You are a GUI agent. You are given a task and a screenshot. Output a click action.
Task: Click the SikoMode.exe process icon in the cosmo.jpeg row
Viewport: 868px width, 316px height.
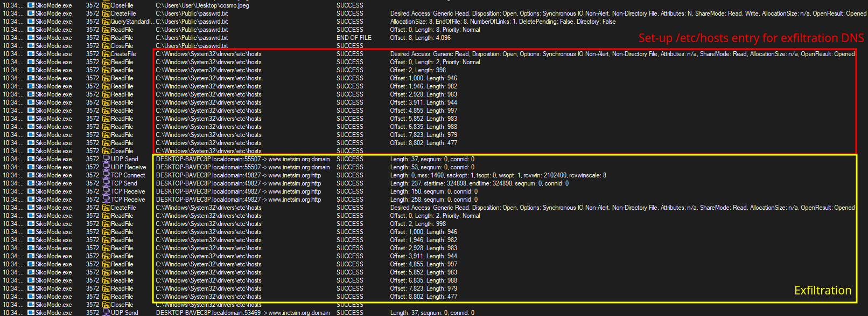click(x=31, y=5)
